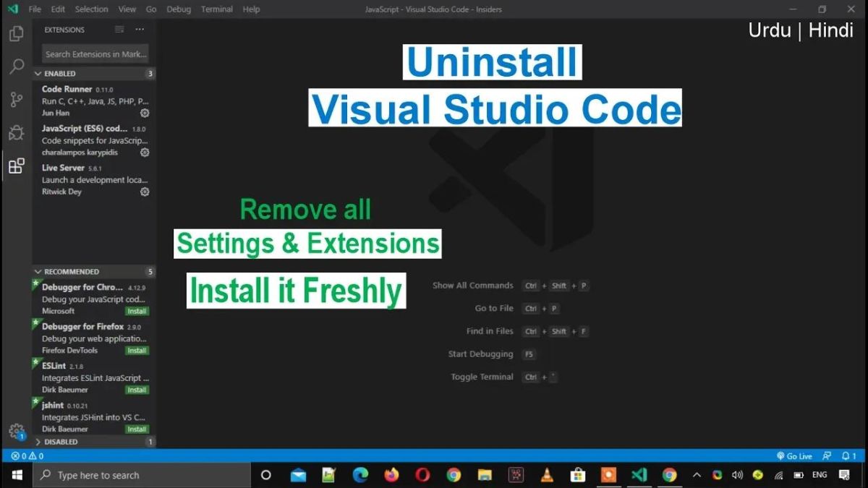Viewport: 868px width, 488px height.
Task: Open Microsoft Edge from taskbar
Action: (x=360, y=475)
